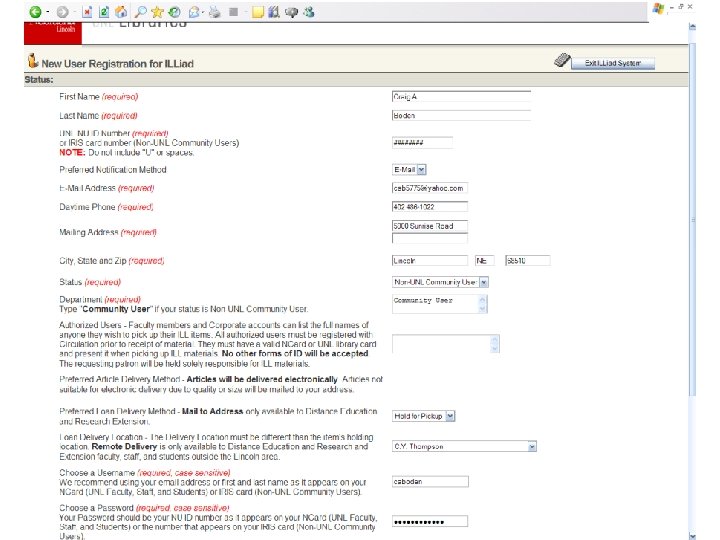Click the City field containing Lincoln

(430, 260)
